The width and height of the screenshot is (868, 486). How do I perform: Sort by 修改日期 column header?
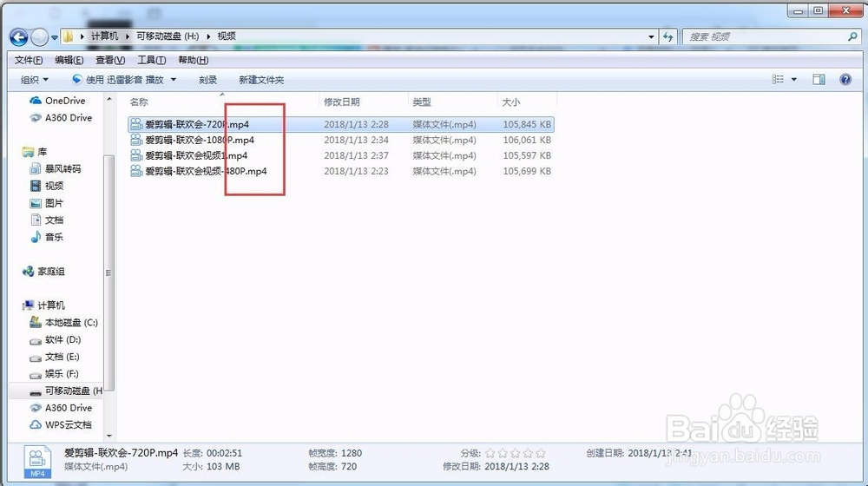point(363,102)
